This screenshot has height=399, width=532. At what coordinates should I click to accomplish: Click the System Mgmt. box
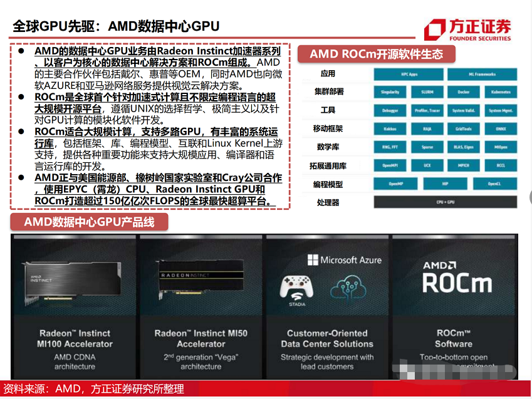[501, 111]
